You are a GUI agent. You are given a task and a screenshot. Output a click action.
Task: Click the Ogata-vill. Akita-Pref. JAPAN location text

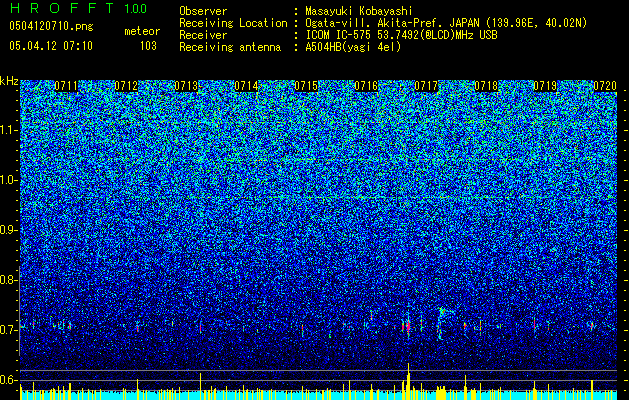pyautogui.click(x=446, y=23)
